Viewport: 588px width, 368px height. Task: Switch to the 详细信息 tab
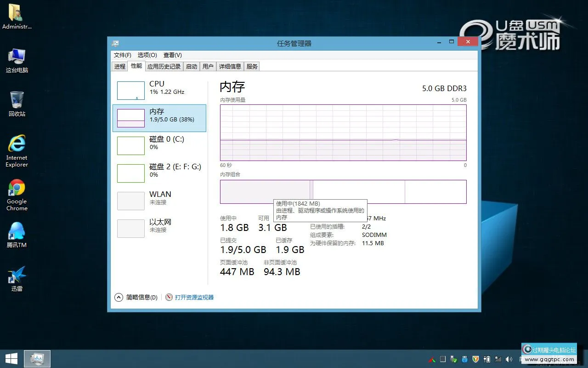[230, 66]
